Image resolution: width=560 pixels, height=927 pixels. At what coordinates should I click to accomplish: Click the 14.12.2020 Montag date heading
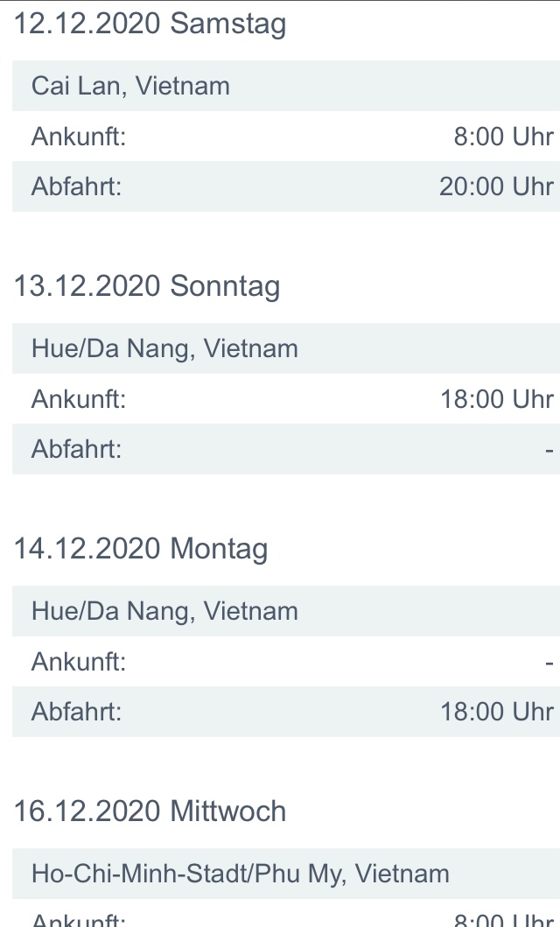pyautogui.click(x=141, y=549)
